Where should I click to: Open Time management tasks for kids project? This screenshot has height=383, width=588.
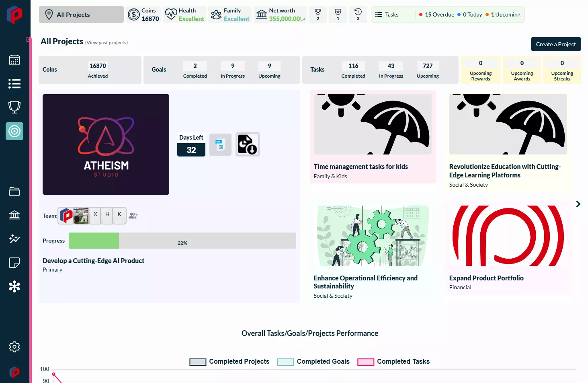[361, 167]
